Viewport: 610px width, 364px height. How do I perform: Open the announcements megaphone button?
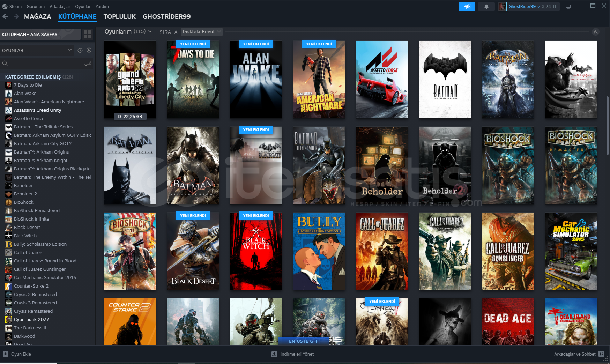tap(467, 7)
